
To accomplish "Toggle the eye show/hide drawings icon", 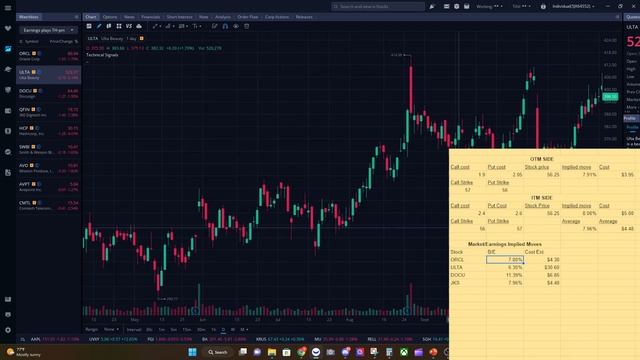I will tap(236, 26).
